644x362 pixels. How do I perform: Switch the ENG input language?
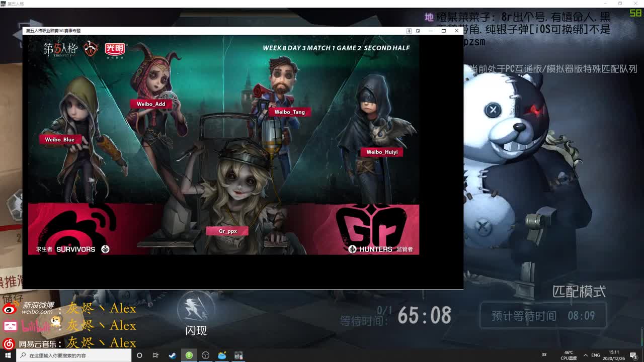596,355
